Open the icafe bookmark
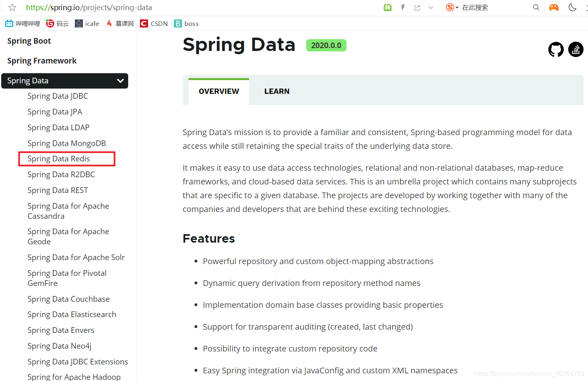The image size is (588, 381). point(87,23)
